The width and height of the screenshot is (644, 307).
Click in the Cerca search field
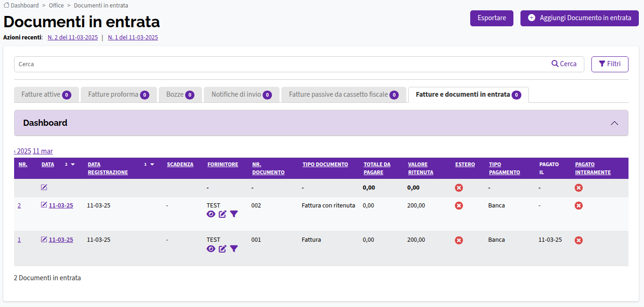282,64
